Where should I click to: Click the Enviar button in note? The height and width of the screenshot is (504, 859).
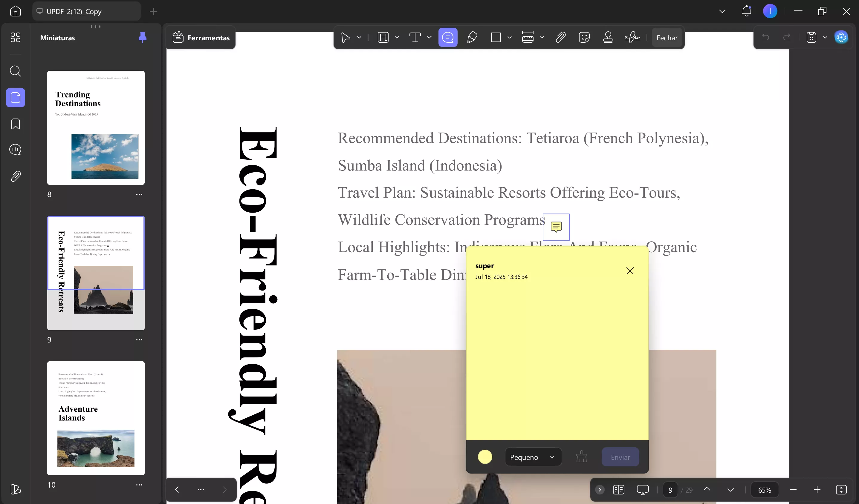pos(620,457)
